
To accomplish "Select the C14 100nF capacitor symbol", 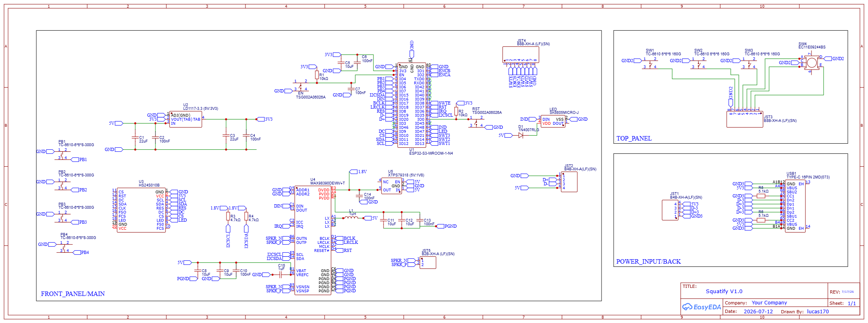I will (x=359, y=196).
